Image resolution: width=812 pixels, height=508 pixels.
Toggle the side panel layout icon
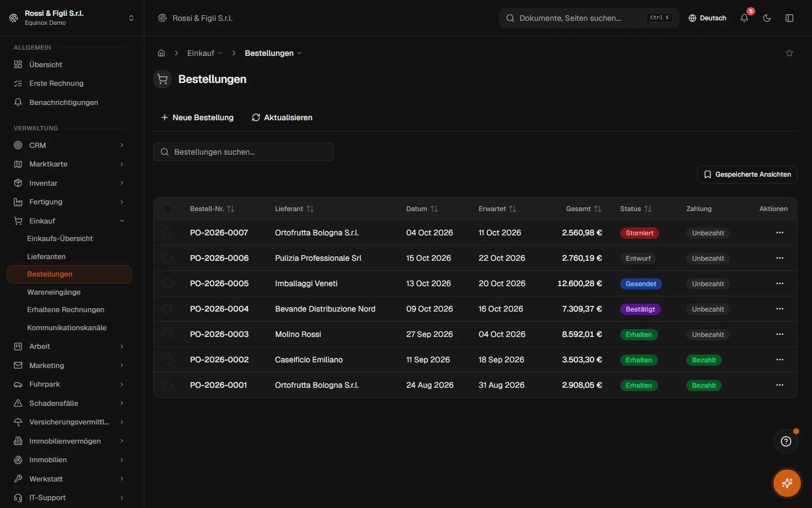pyautogui.click(x=789, y=18)
